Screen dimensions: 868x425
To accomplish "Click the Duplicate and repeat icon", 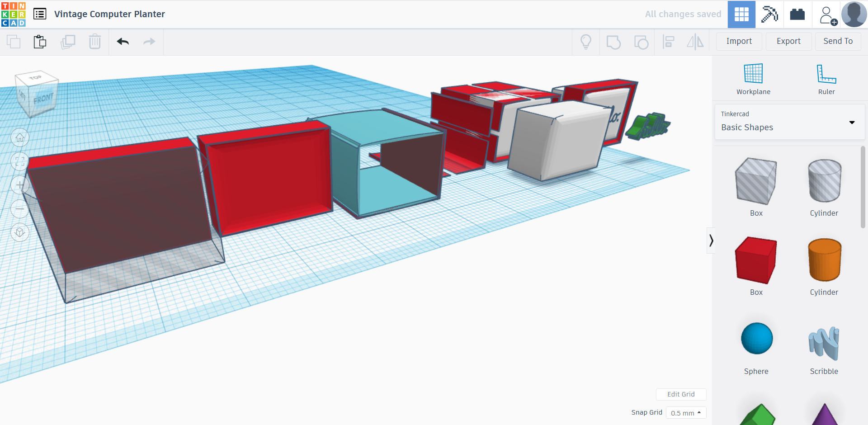I will (x=68, y=42).
